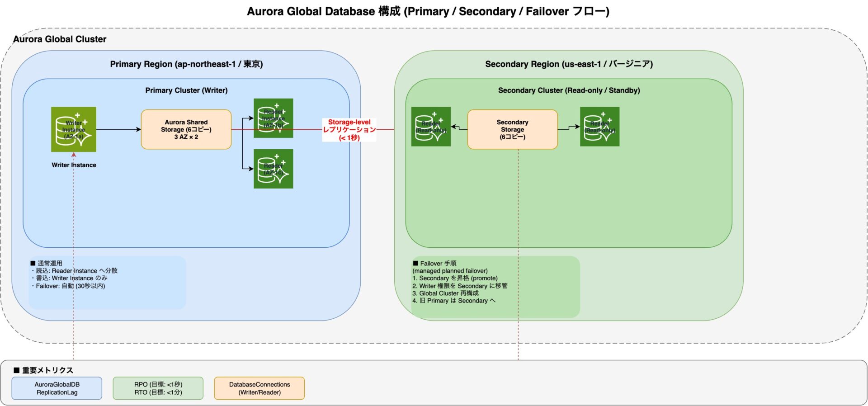
Task: Select the ■ 通常運用 heading
Action: tap(46, 263)
